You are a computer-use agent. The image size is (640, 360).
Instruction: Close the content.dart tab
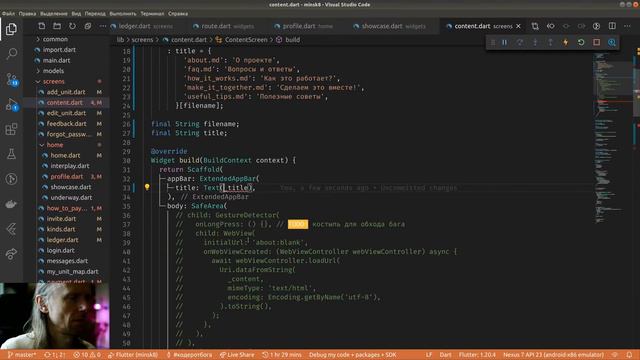[x=518, y=26]
